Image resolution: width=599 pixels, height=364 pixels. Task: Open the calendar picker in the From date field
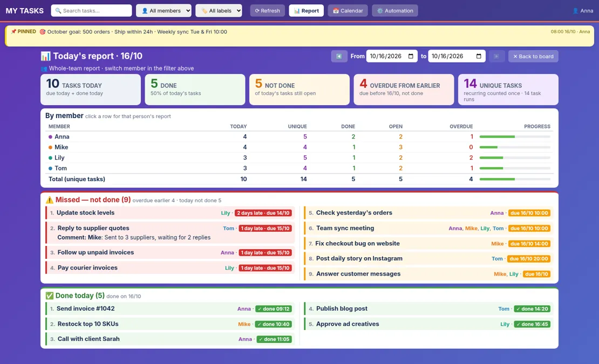[x=411, y=57]
